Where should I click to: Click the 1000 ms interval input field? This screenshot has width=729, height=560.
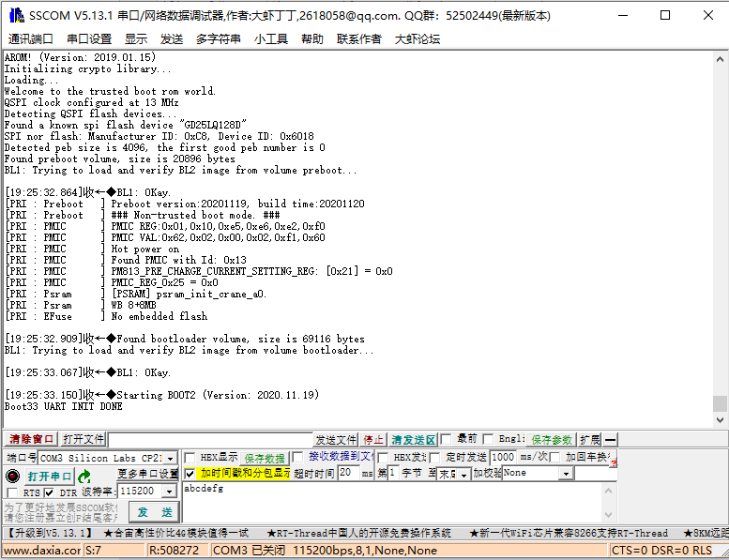(503, 458)
